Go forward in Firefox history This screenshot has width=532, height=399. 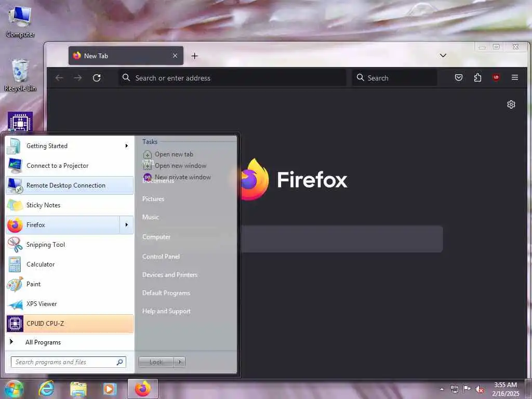click(x=78, y=78)
